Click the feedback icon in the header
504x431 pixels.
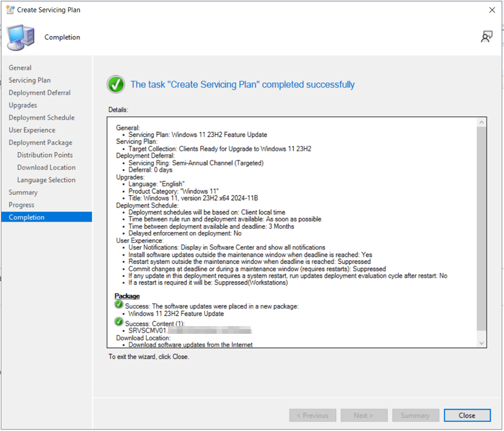486,37
